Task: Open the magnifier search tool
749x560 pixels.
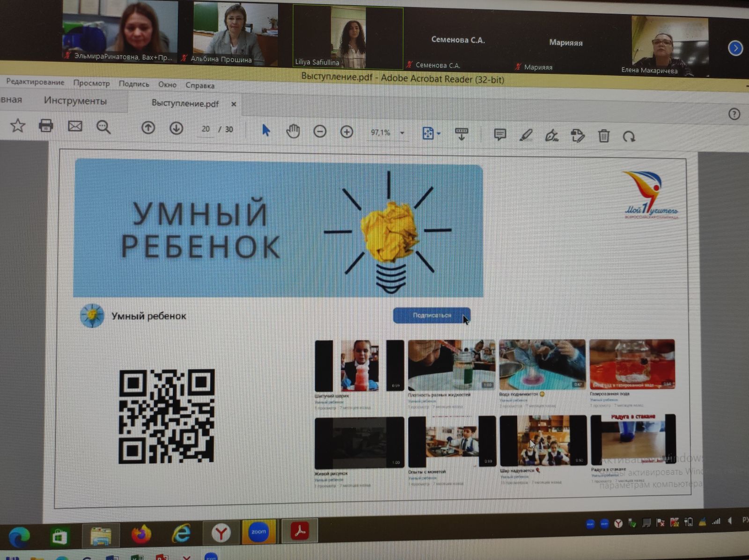Action: pos(103,127)
